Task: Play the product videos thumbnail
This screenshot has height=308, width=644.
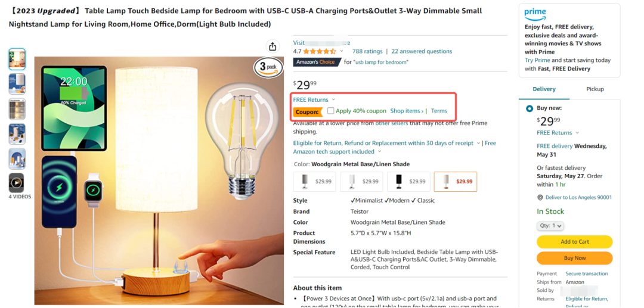Action: coord(17,182)
